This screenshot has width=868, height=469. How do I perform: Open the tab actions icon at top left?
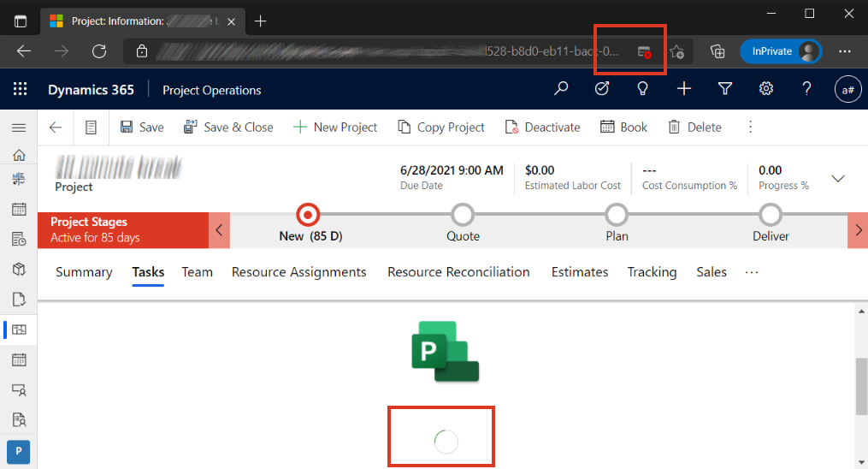tap(21, 21)
